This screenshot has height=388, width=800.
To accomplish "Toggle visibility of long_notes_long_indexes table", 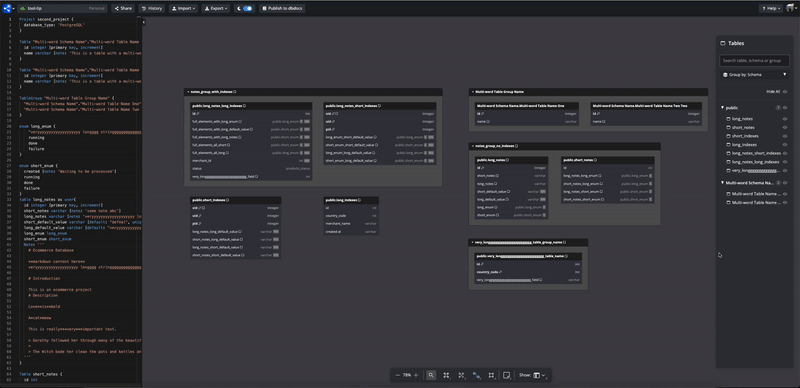I will (x=785, y=162).
